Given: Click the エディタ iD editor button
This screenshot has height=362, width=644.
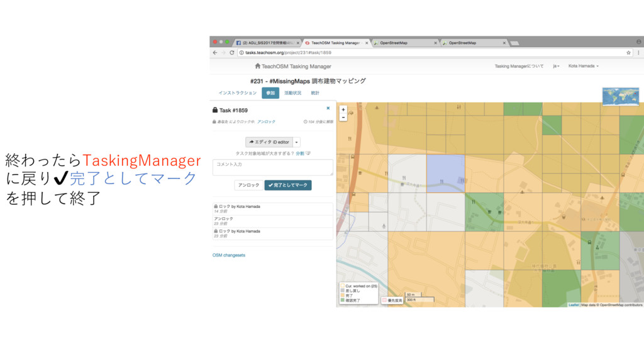Looking at the screenshot, I should pos(269,142).
